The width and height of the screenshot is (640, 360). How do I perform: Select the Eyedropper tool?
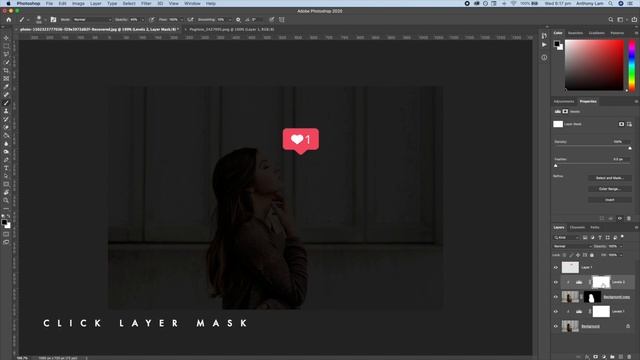(6, 87)
